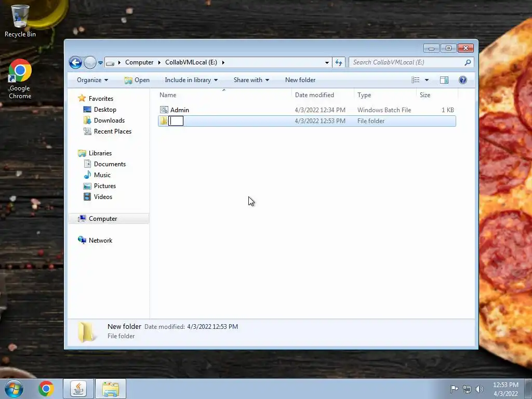The image size is (532, 399).
Task: Open the volume speaker tray icon
Action: (x=480, y=389)
